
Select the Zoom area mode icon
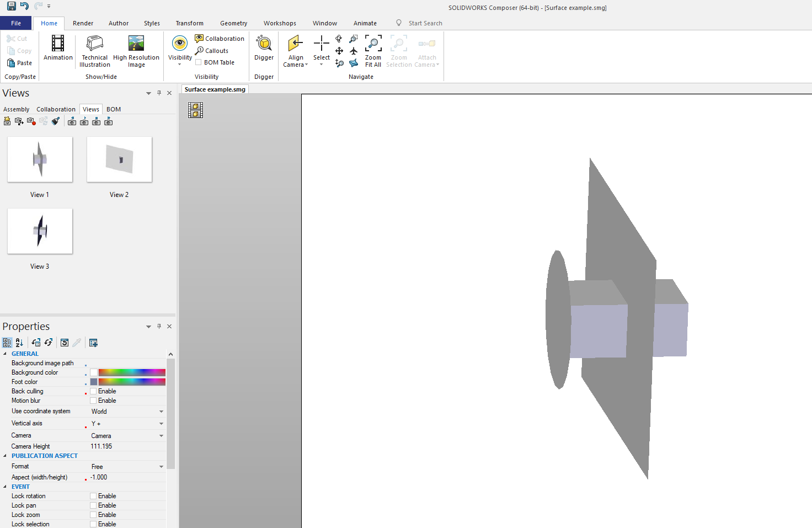(354, 39)
